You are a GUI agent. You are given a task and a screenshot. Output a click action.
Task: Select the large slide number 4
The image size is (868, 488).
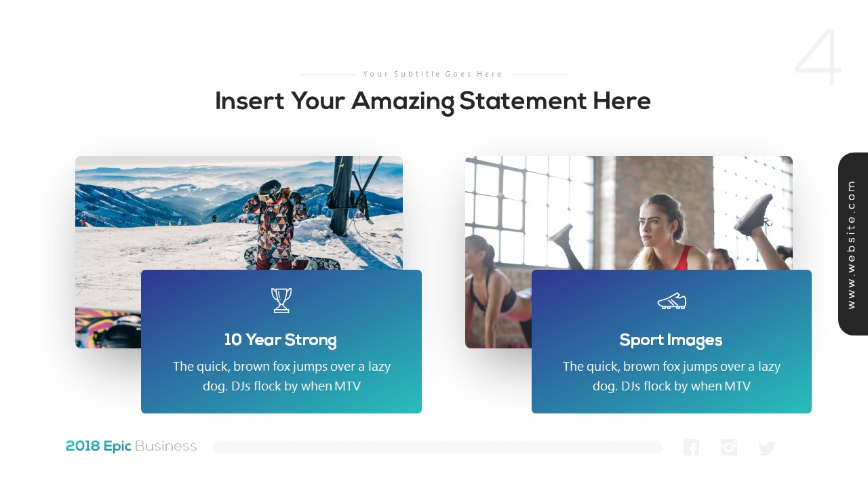[818, 58]
